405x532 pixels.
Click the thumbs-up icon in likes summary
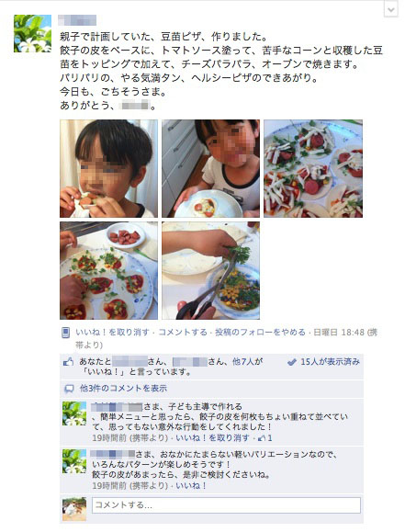click(x=69, y=362)
